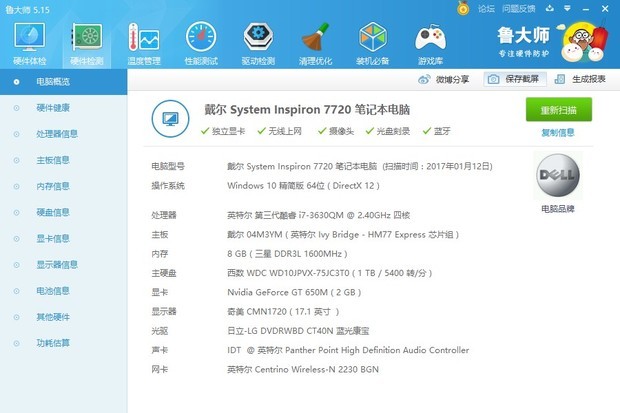Click the IDT Panther Point audio text
The width and height of the screenshot is (620, 413).
pyautogui.click(x=348, y=350)
